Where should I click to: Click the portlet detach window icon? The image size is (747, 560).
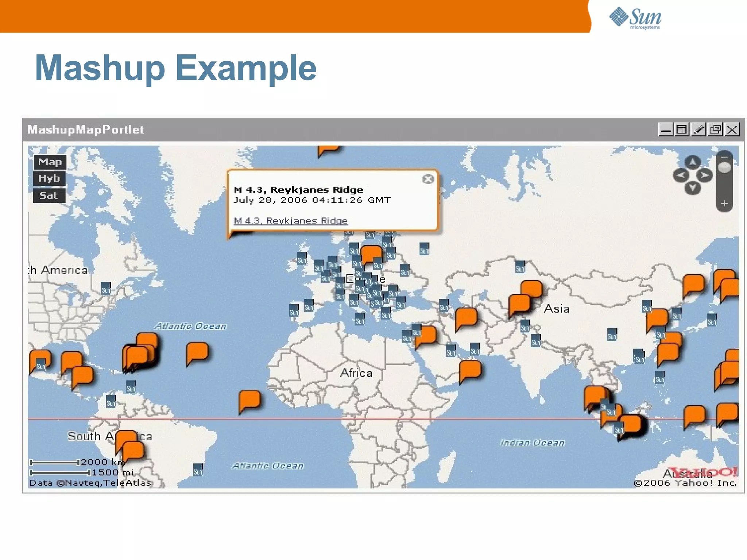(715, 130)
